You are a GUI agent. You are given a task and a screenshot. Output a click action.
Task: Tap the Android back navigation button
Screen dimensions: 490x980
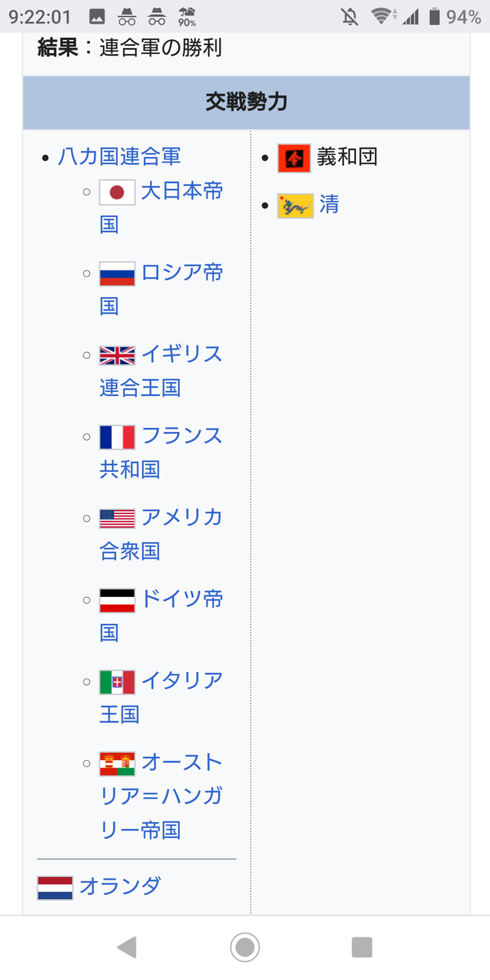click(x=127, y=947)
